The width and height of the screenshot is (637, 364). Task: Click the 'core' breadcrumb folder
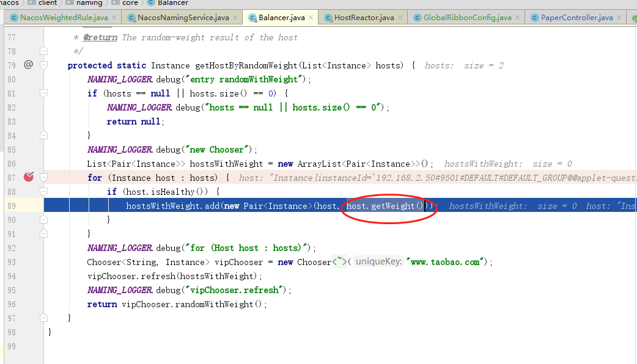(130, 3)
